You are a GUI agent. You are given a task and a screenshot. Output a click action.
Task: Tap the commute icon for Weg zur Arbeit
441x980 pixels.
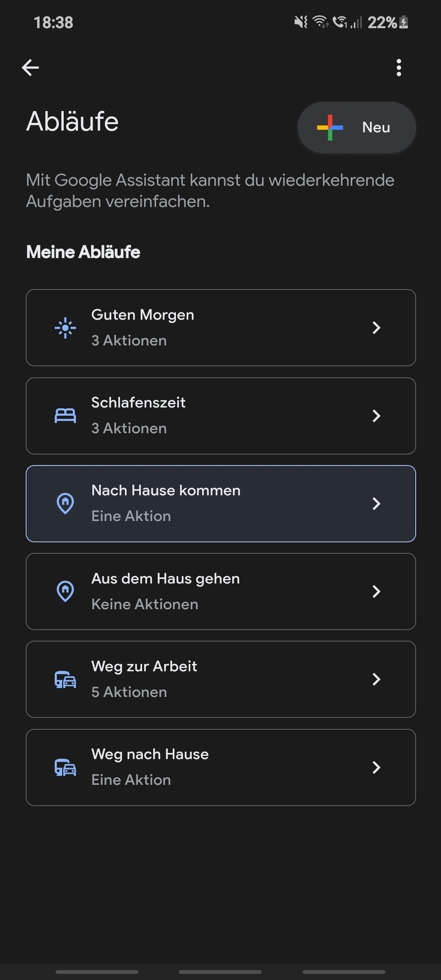point(65,680)
